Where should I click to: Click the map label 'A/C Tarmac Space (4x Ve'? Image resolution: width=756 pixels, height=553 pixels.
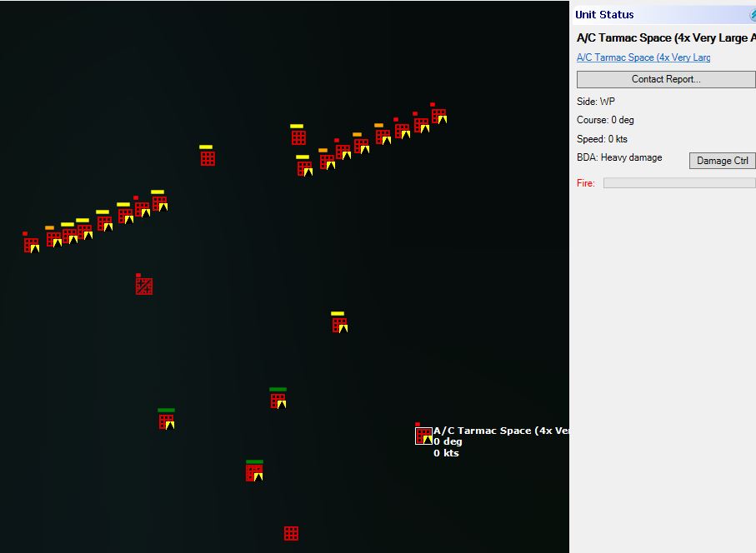coord(501,431)
